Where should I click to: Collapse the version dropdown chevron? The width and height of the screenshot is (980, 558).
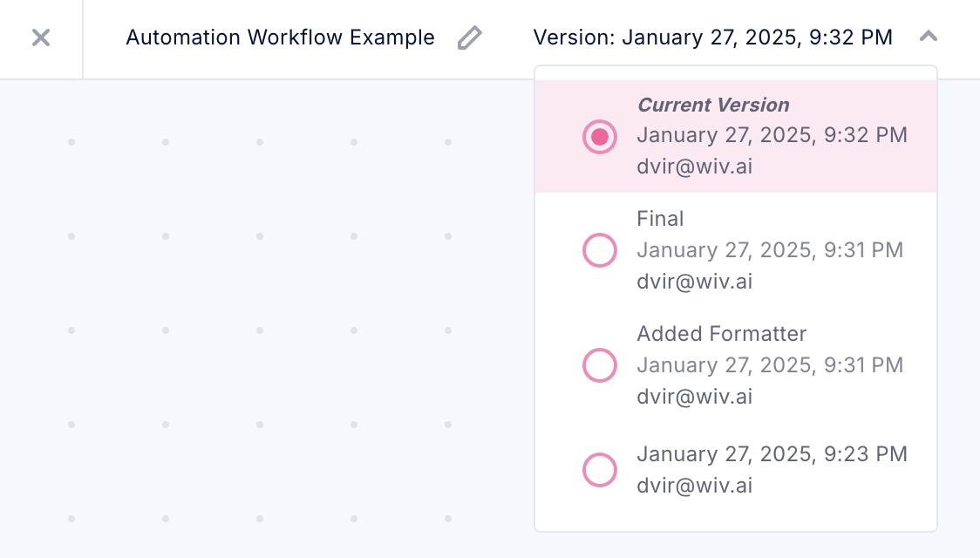[x=929, y=37]
